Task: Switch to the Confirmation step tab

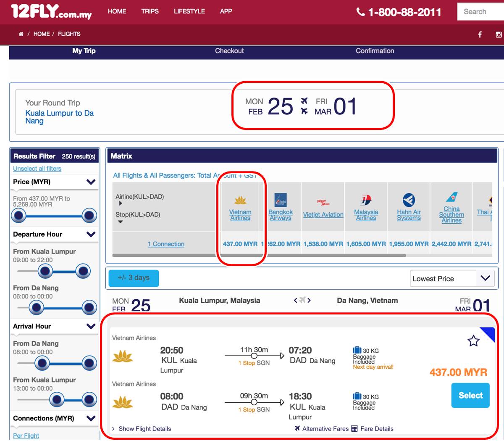Action: tap(375, 51)
